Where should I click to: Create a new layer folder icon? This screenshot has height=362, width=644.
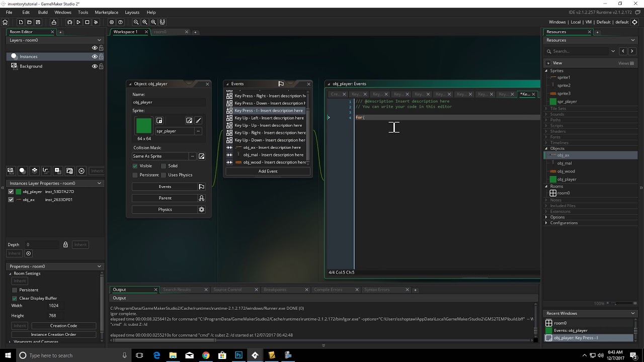click(70, 171)
